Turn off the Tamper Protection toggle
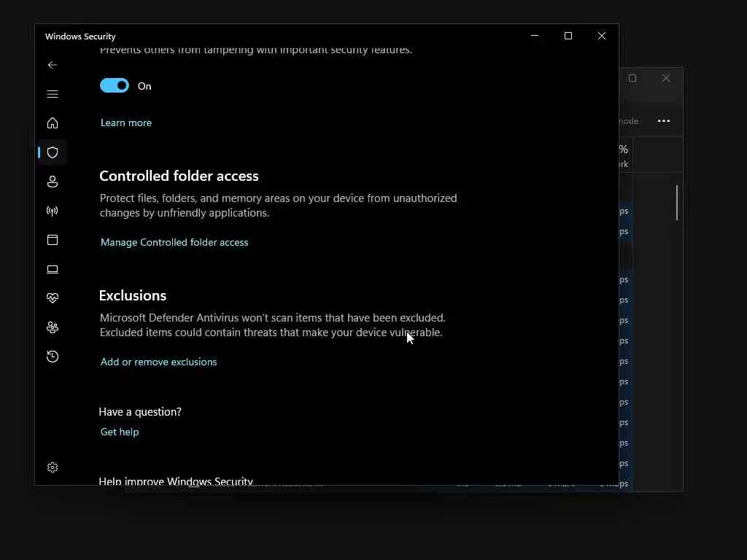The width and height of the screenshot is (747, 560). coord(115,86)
